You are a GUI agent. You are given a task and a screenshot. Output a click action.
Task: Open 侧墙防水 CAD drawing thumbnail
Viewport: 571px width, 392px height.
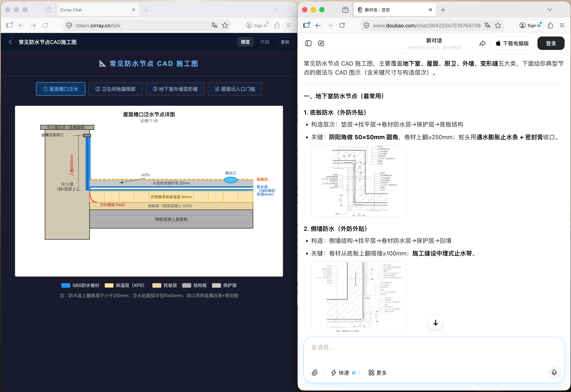(359, 297)
